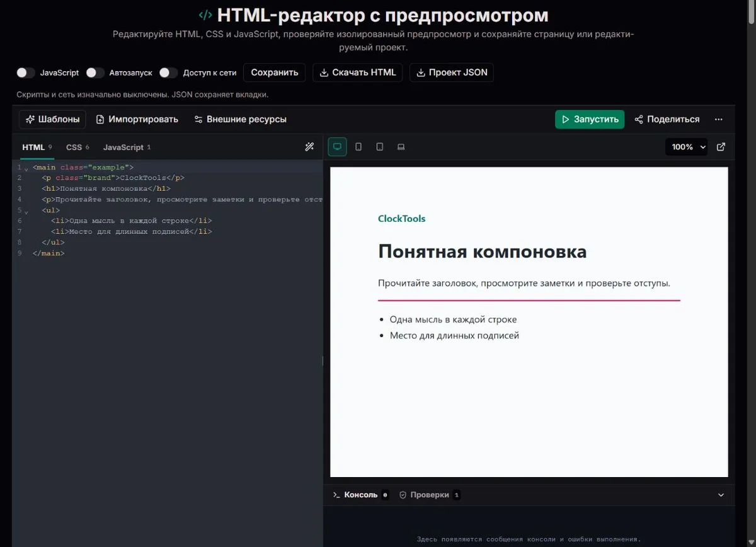Open the Проверки tab
This screenshot has width=756, height=547.
pyautogui.click(x=430, y=495)
